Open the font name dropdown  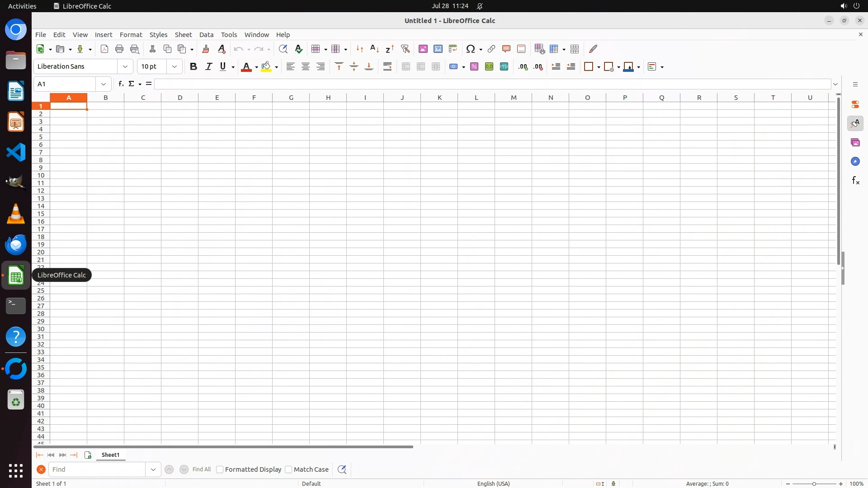(125, 66)
